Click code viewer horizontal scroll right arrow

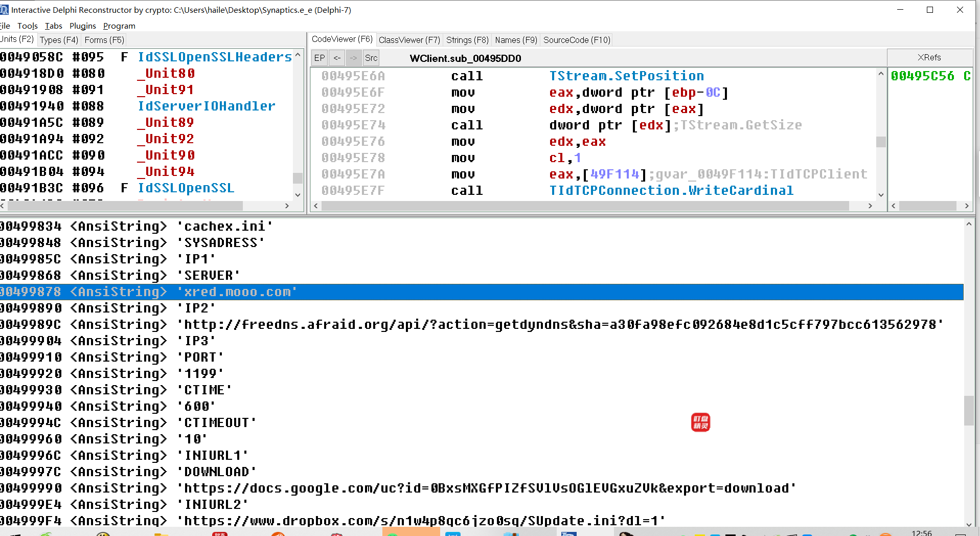point(870,206)
